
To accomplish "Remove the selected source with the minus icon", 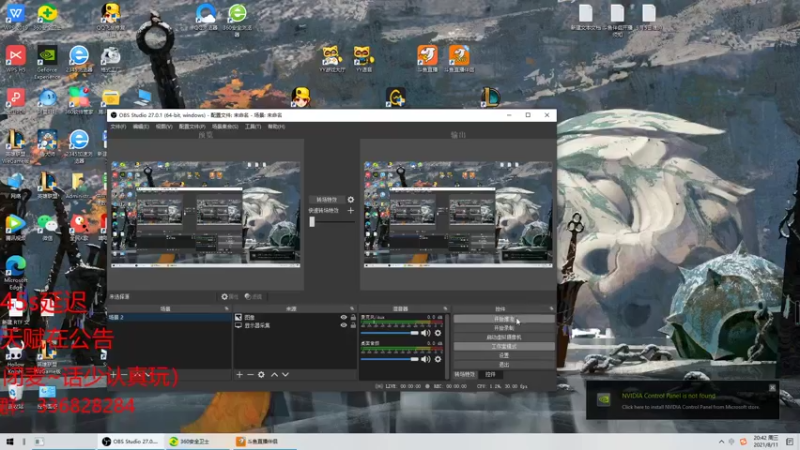I will pos(250,374).
